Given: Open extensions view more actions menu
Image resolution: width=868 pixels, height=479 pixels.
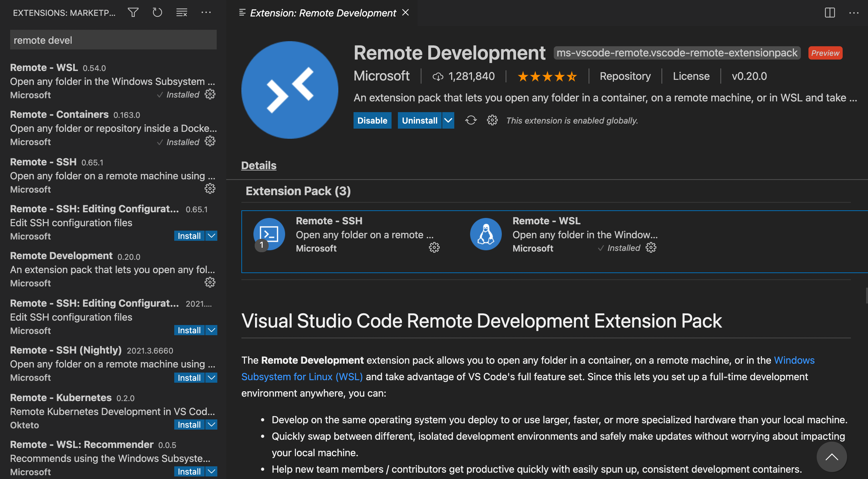Looking at the screenshot, I should click(x=206, y=13).
